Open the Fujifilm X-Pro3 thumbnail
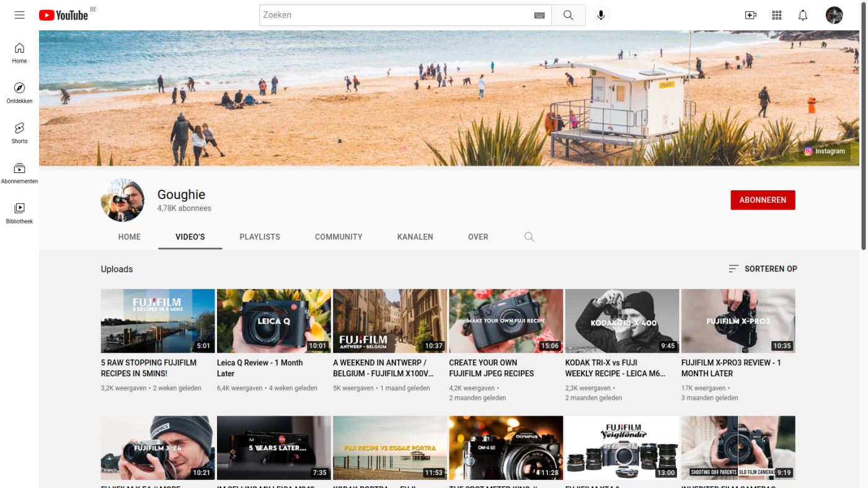The height and width of the screenshot is (488, 868). (x=738, y=321)
